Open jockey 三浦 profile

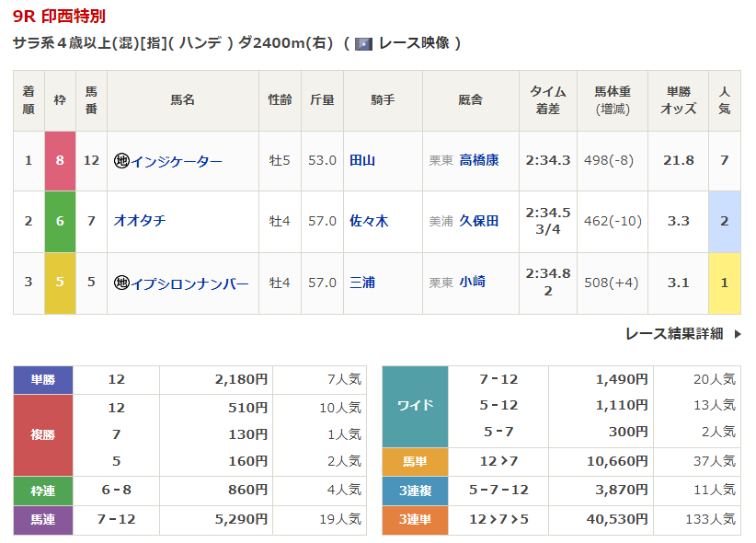click(x=362, y=283)
